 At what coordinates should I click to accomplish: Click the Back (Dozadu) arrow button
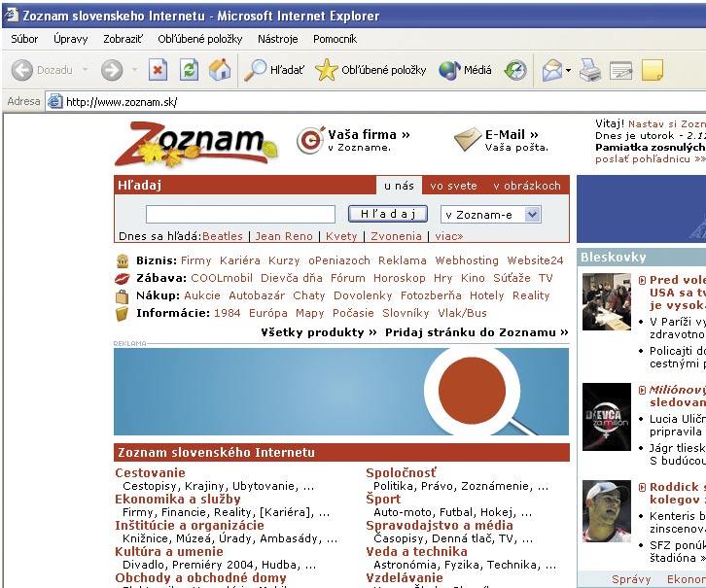pyautogui.click(x=21, y=70)
